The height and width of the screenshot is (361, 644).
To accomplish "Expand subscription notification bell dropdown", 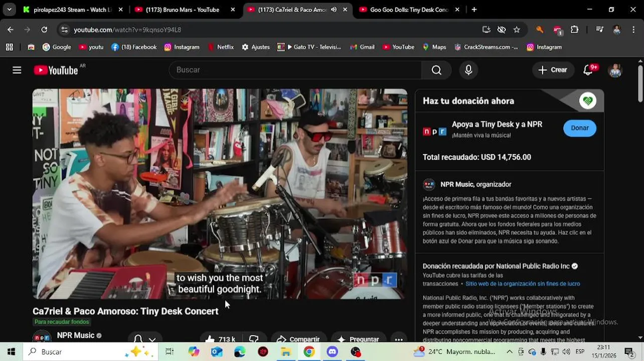I will pyautogui.click(x=144, y=339).
